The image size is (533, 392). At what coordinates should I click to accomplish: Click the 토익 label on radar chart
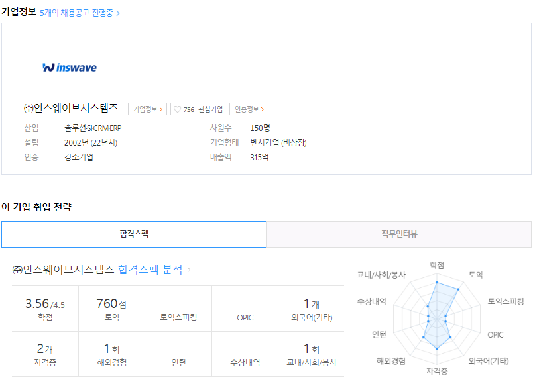pyautogui.click(x=475, y=275)
